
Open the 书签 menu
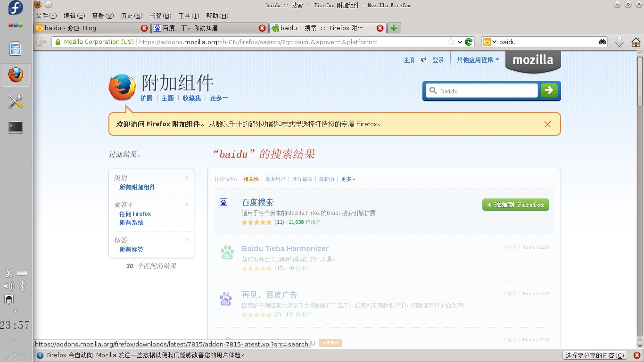pyautogui.click(x=160, y=16)
